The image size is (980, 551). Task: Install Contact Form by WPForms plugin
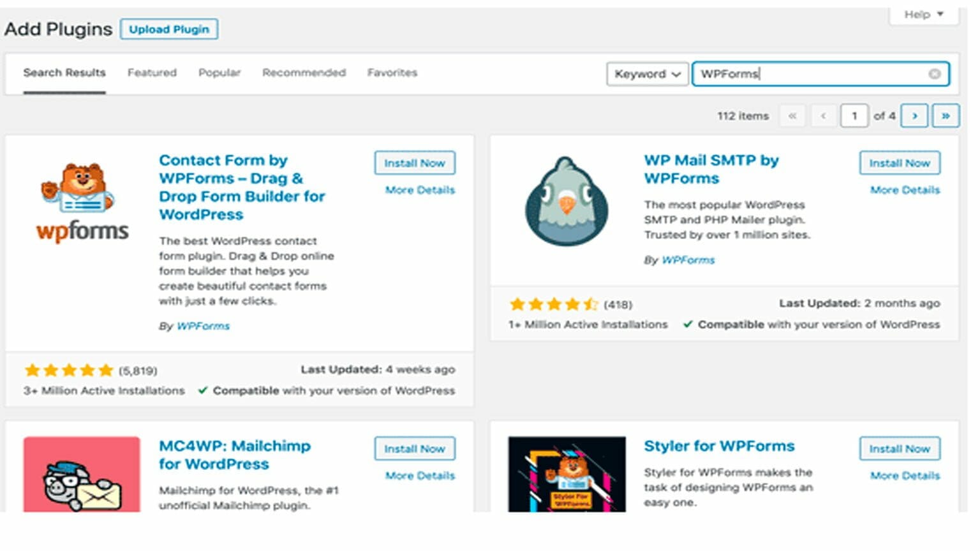pos(415,163)
